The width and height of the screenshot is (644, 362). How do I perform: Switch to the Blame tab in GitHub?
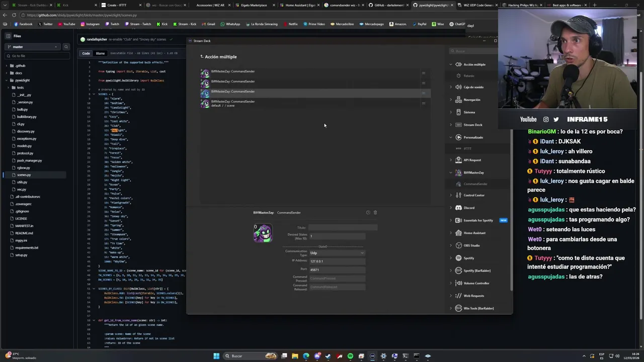click(x=100, y=53)
